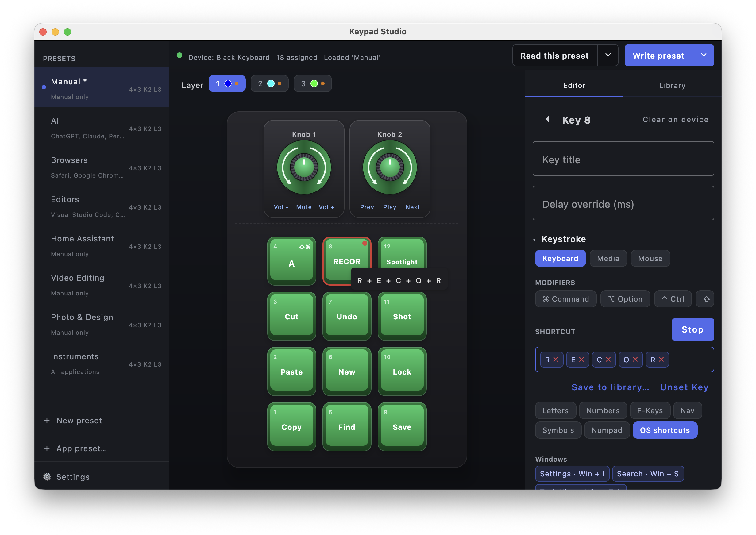The width and height of the screenshot is (756, 535).
Task: Click the back arrow beside Key 8
Action: (x=547, y=119)
